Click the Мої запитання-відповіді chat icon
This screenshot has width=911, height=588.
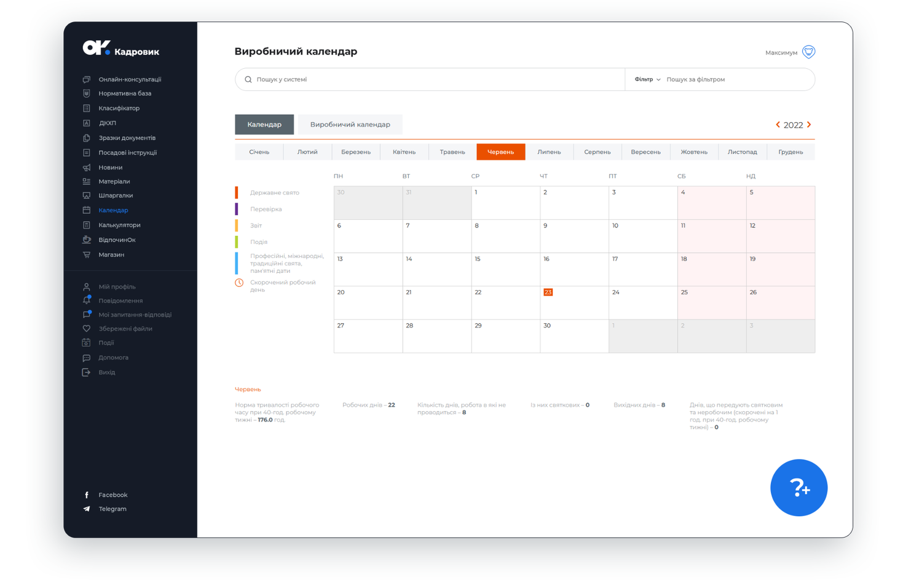click(87, 315)
